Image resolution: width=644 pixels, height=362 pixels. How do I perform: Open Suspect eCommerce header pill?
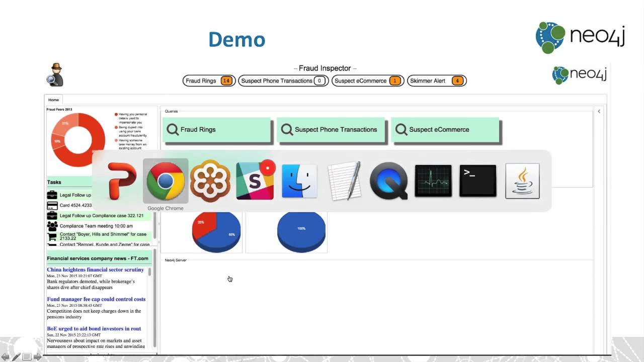pos(368,80)
